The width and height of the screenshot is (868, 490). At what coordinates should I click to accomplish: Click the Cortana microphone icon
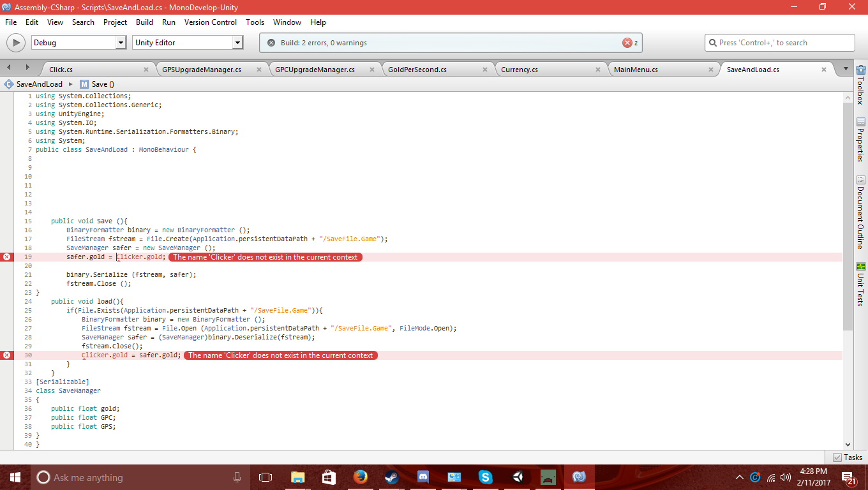[x=237, y=477]
